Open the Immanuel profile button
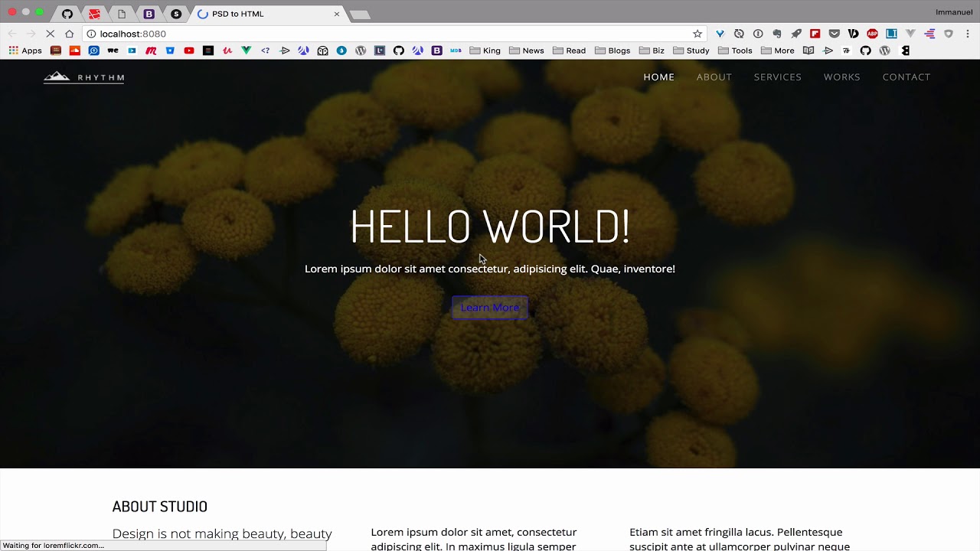This screenshot has height=551, width=980. (x=953, y=12)
